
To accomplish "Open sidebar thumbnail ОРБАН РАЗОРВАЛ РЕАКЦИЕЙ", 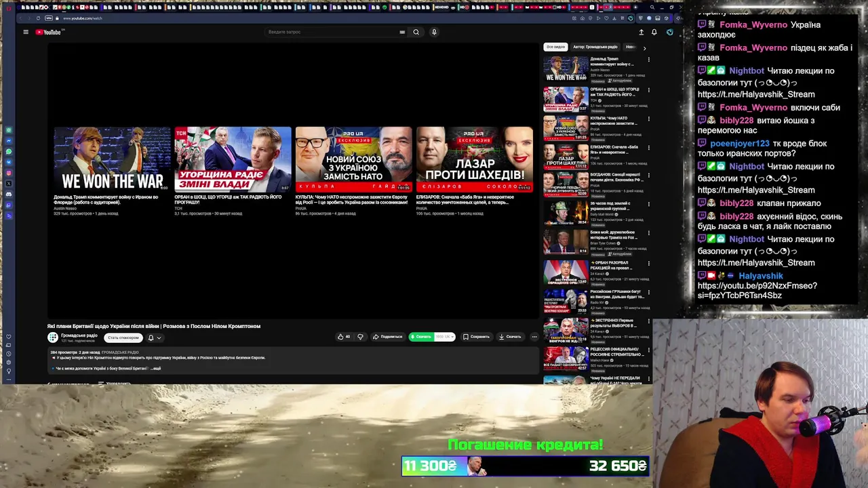I will (x=566, y=272).
